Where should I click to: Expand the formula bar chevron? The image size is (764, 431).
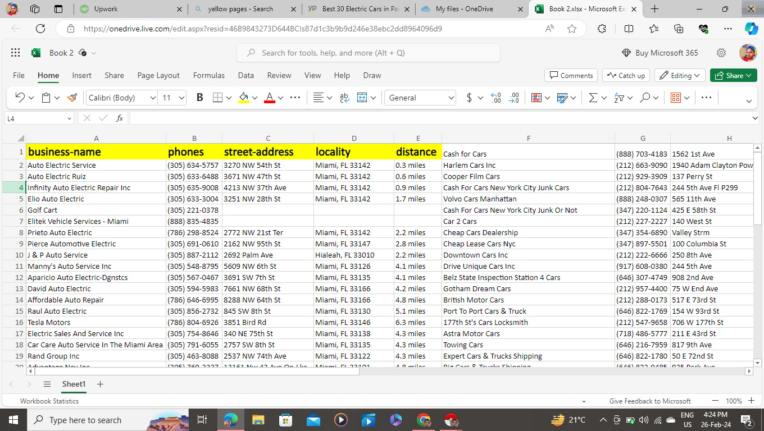755,118
